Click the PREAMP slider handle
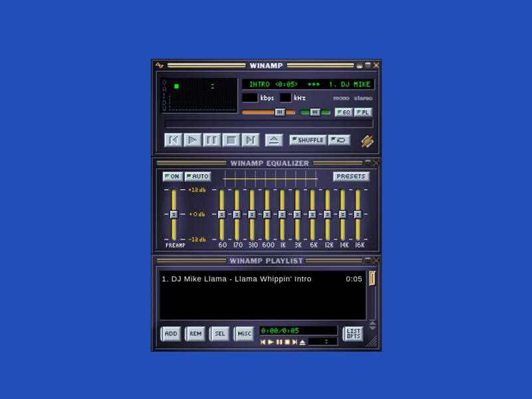The image size is (532, 399). click(x=174, y=214)
